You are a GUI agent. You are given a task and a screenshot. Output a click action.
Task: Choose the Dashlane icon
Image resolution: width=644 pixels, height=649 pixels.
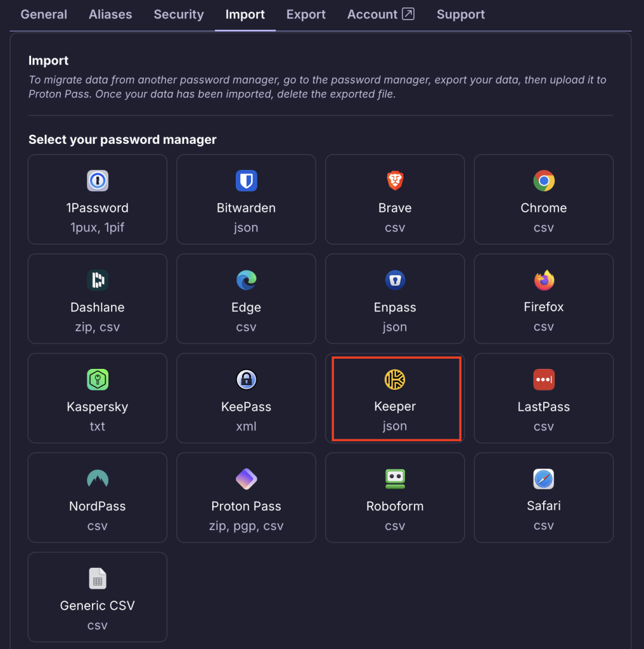pos(97,280)
